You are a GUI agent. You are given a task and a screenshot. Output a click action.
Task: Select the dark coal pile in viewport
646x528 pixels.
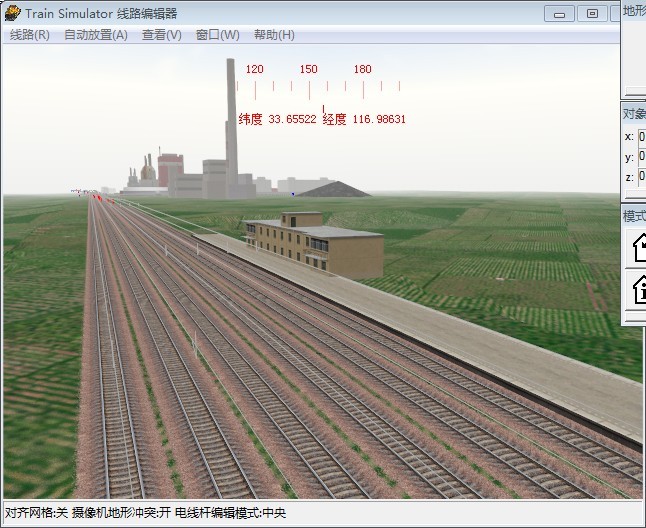click(x=335, y=189)
